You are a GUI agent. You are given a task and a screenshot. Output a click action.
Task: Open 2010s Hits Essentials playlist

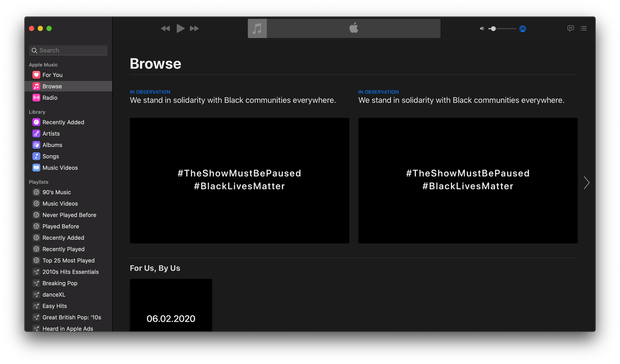tap(68, 272)
